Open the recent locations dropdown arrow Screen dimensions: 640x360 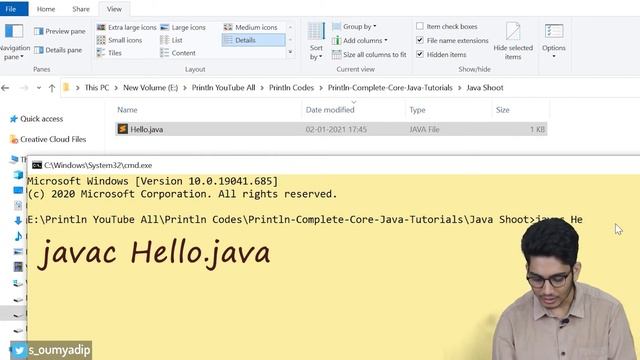pos(39,88)
